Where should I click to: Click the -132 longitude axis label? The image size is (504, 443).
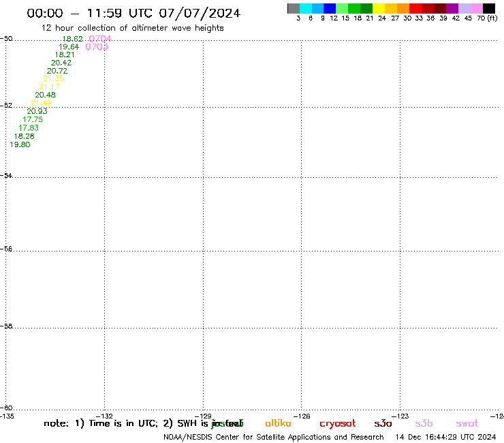[104, 416]
